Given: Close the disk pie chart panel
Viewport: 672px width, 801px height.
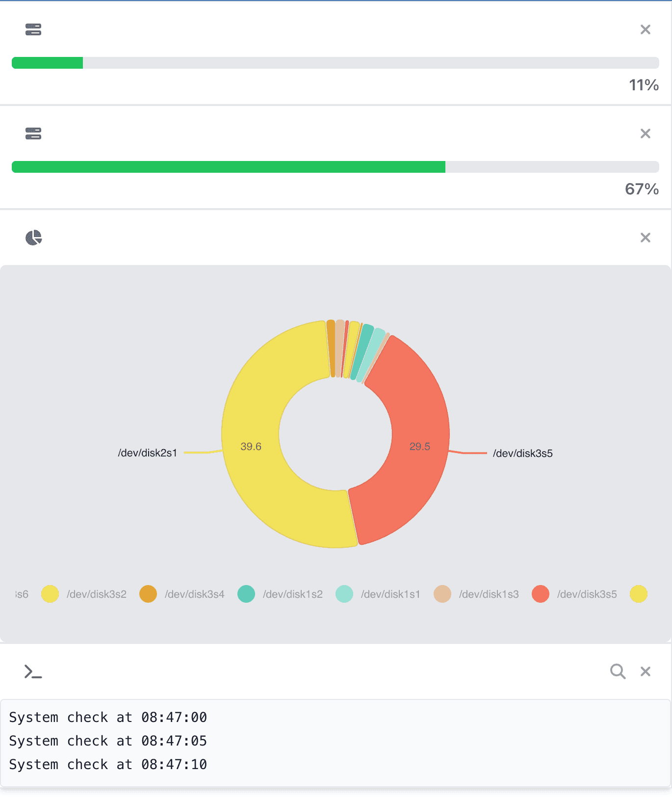Looking at the screenshot, I should coord(645,238).
